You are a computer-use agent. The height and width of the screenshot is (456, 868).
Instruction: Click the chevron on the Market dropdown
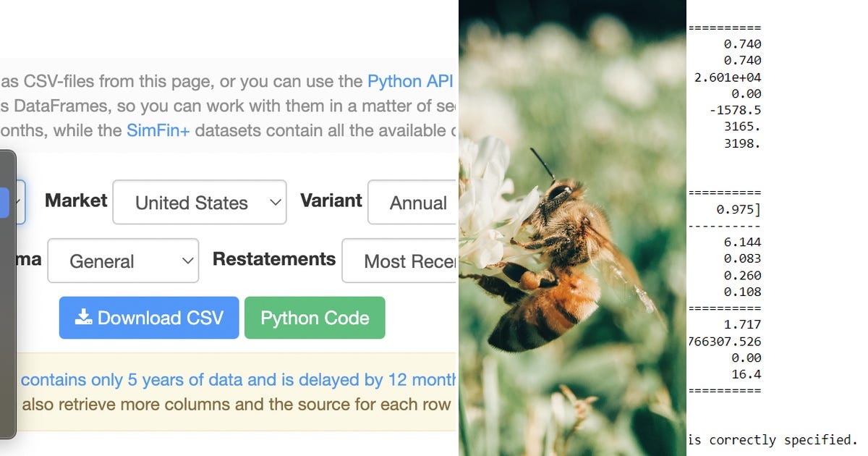277,203
